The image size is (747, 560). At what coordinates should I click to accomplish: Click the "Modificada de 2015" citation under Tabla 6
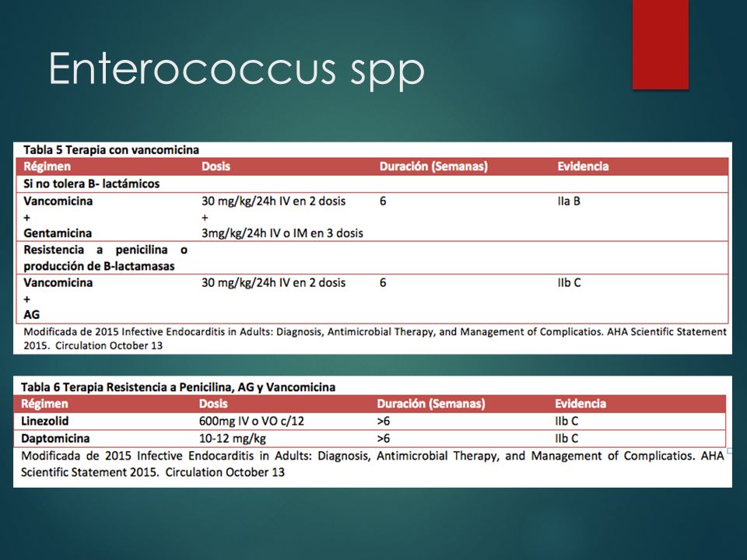[373, 464]
